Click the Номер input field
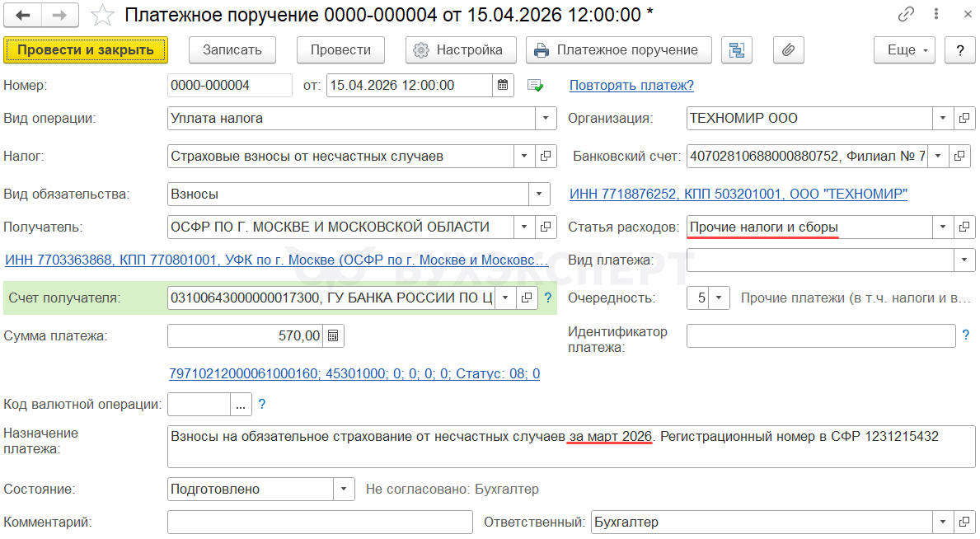This screenshot has width=980, height=539. [229, 86]
